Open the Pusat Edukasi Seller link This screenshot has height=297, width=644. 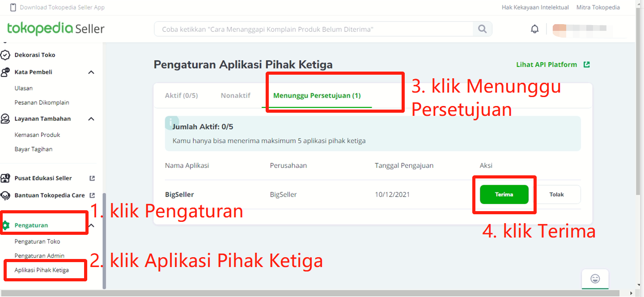point(43,178)
